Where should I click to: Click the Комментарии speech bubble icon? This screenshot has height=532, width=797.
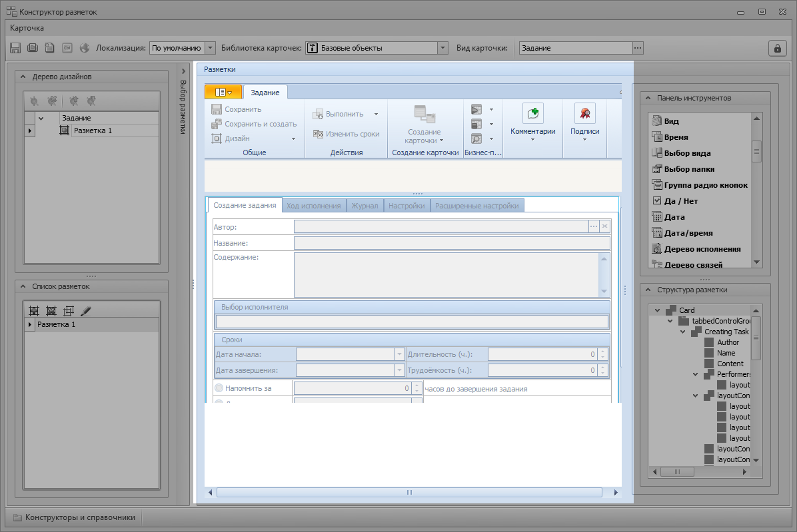coord(532,113)
